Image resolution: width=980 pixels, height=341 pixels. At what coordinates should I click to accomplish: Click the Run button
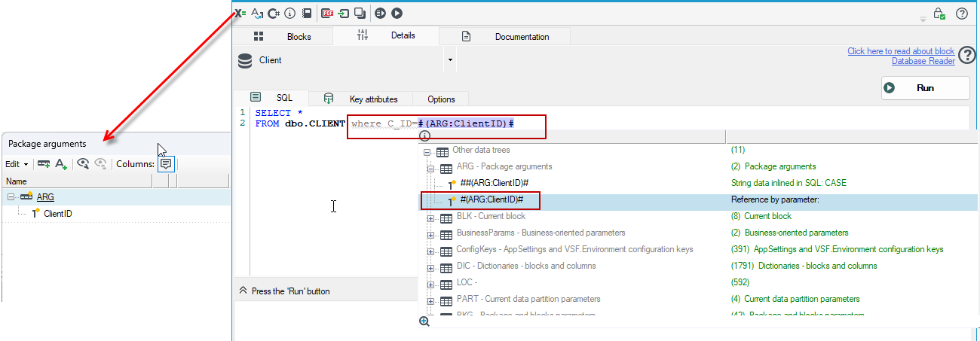tap(926, 88)
